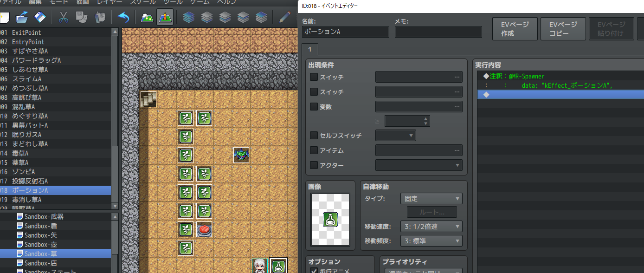Copy using the toolbar copy icon

(82, 17)
